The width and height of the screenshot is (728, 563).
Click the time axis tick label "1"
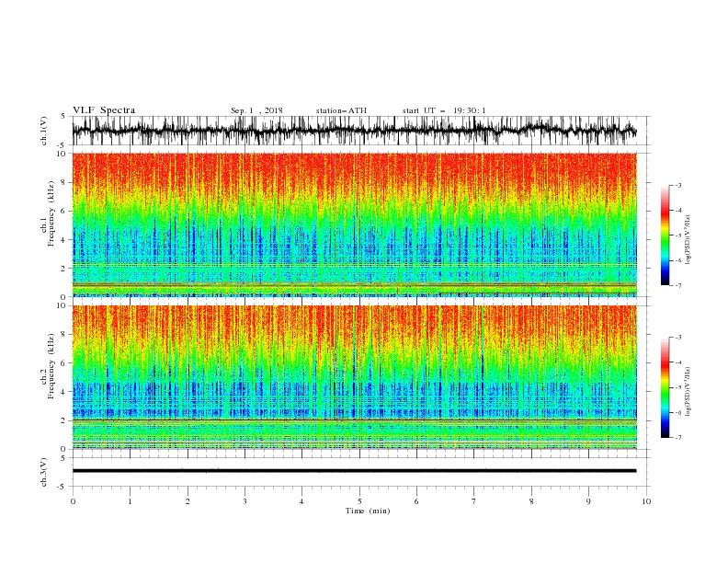(x=131, y=501)
